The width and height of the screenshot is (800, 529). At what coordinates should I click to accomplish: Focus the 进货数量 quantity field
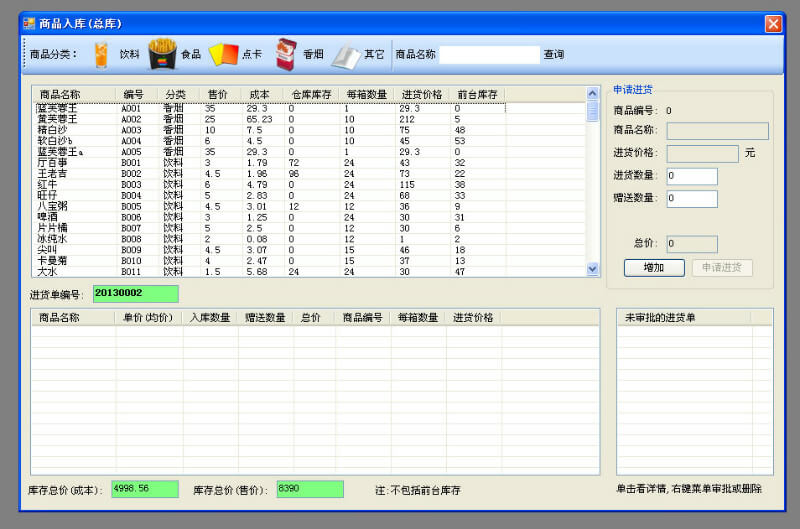coord(691,176)
